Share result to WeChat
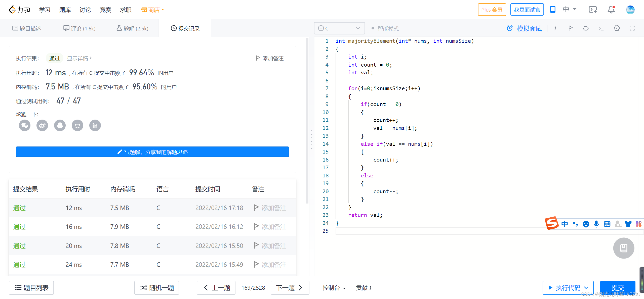644x299 pixels. pos(25,125)
